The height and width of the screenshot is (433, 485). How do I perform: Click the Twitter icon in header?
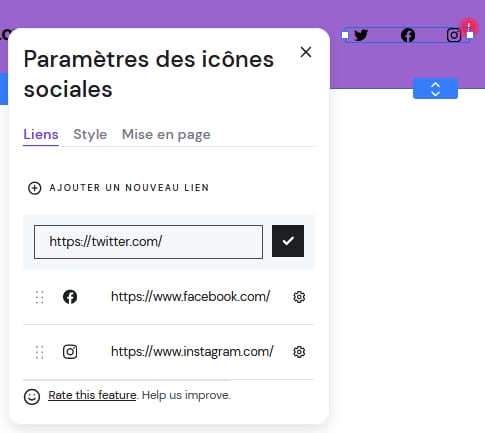[361, 35]
